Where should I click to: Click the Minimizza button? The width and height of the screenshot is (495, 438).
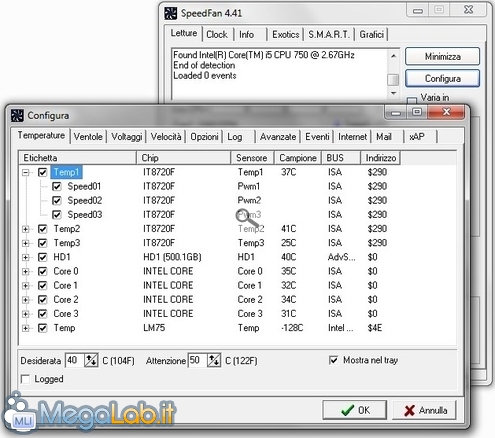(x=443, y=56)
